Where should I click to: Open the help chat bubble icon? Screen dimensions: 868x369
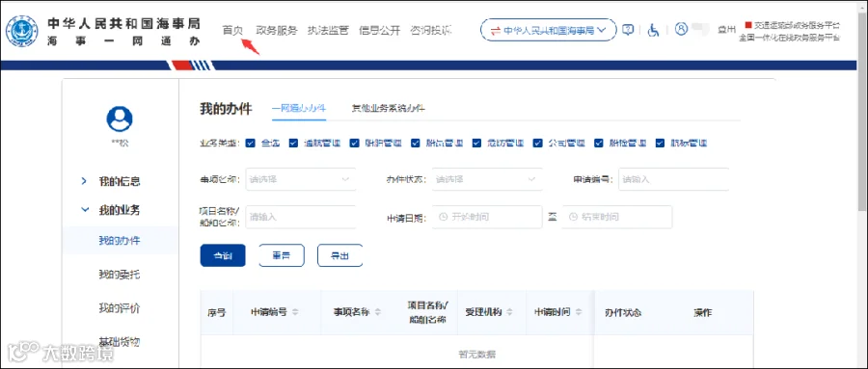point(628,30)
